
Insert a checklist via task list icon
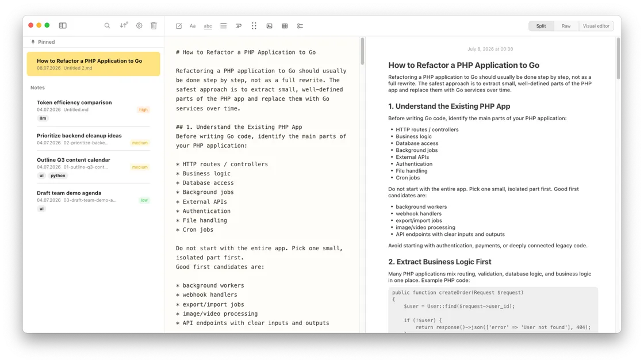[x=300, y=26]
